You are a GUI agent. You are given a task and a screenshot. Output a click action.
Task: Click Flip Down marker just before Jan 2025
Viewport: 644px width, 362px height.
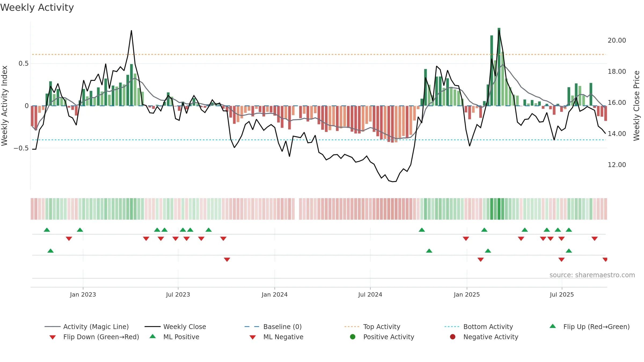click(x=466, y=239)
